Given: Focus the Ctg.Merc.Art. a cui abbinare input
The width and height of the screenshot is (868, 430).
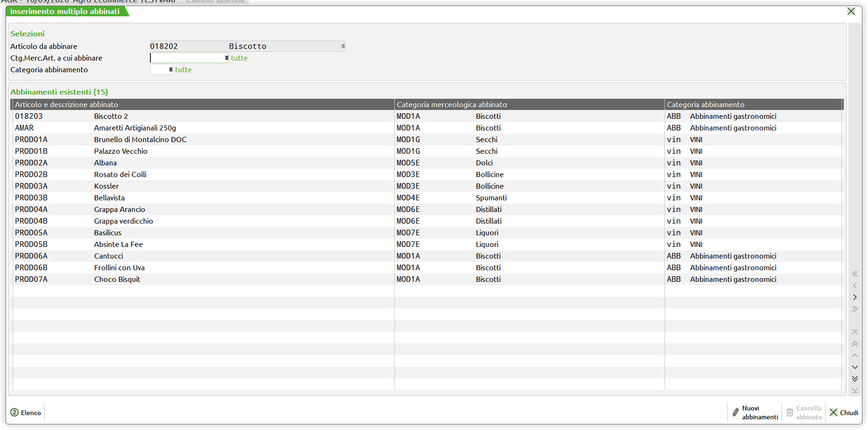Looking at the screenshot, I should (x=187, y=58).
